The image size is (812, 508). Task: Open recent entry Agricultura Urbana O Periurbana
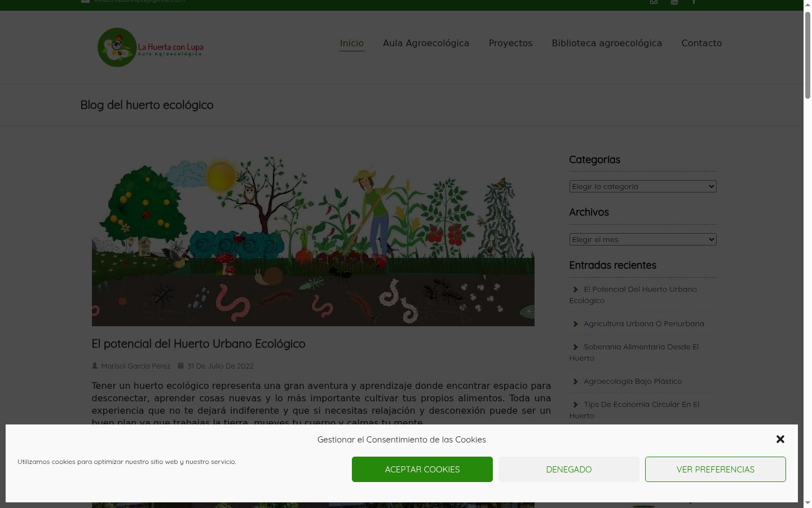pos(644,324)
